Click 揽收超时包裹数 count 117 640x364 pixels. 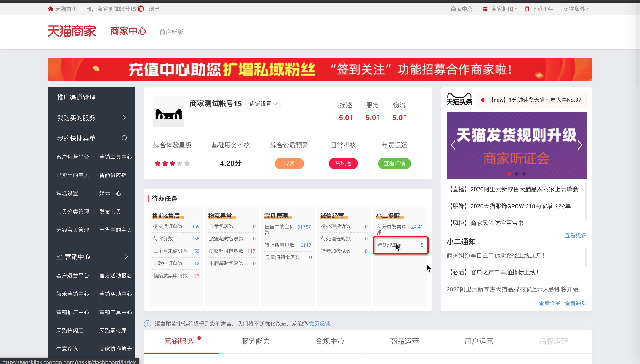click(x=251, y=251)
